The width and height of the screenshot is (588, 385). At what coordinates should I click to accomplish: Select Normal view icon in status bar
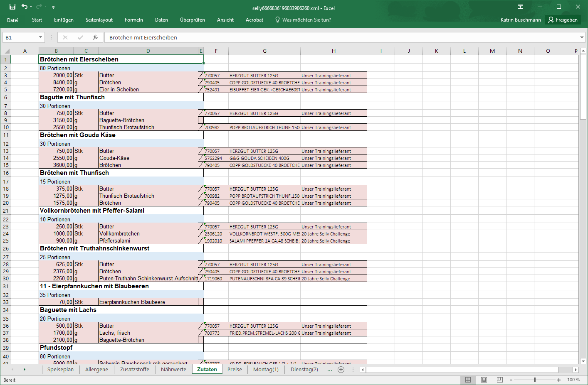(x=468, y=380)
